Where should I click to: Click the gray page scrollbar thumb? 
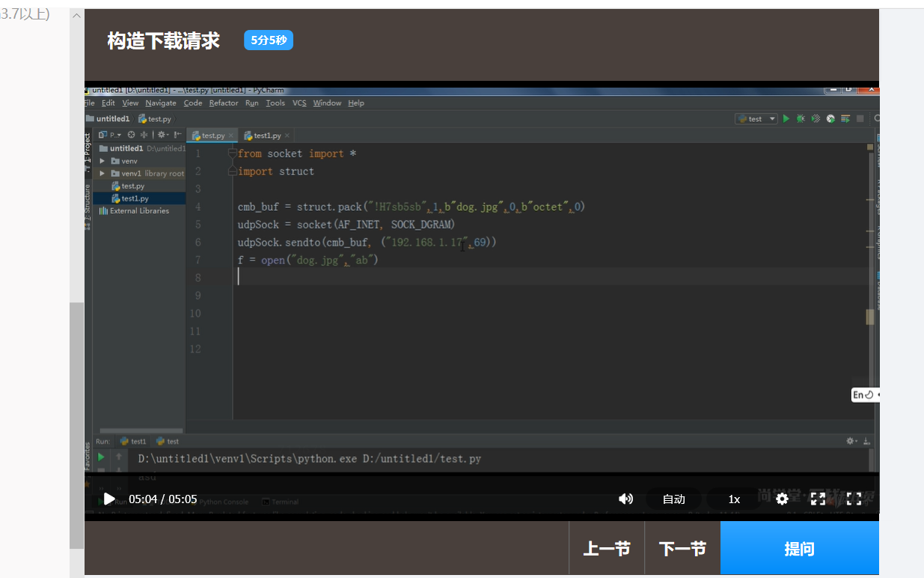(x=76, y=425)
